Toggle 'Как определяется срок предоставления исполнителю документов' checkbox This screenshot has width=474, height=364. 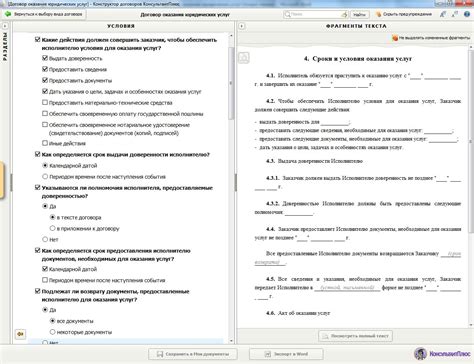[38, 250]
